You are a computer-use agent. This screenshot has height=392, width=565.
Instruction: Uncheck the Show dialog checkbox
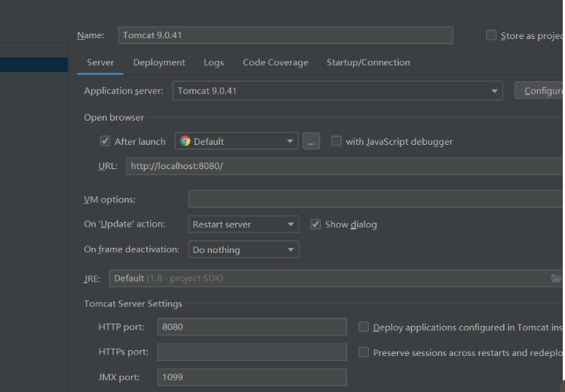point(316,224)
